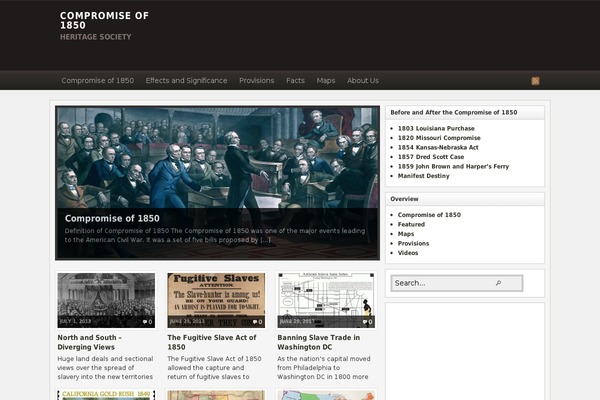This screenshot has height=400, width=600.
Task: Click comment icon on Washington DC map thumbnail
Action: (367, 322)
